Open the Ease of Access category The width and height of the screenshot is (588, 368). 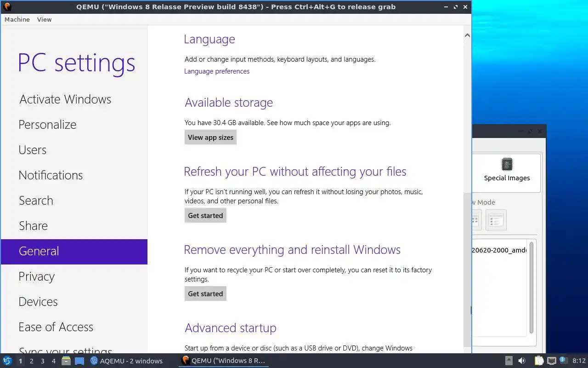click(x=56, y=327)
